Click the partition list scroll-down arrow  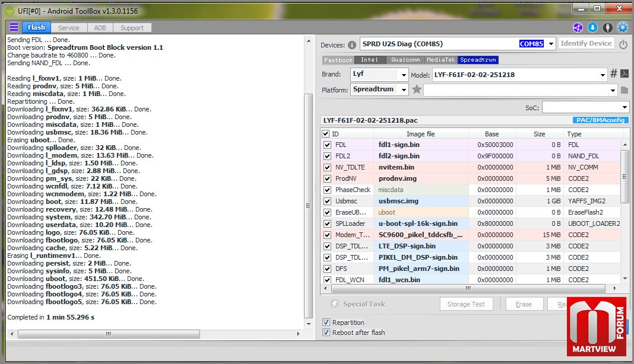625,279
